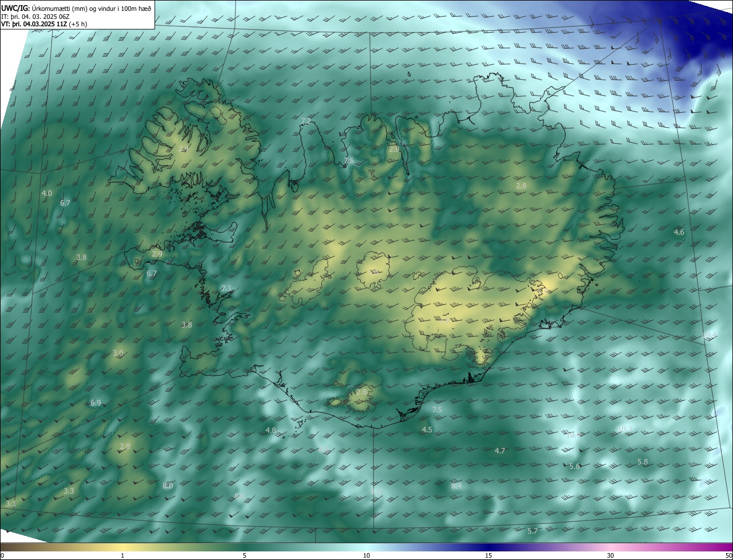Click the 4.0 value label on the map

pyautogui.click(x=47, y=194)
